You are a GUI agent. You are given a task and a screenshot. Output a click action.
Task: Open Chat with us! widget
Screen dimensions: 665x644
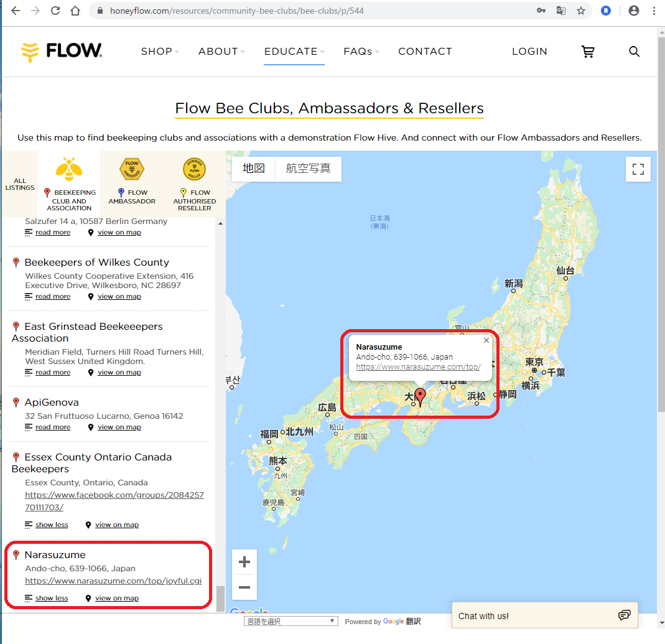coord(544,615)
